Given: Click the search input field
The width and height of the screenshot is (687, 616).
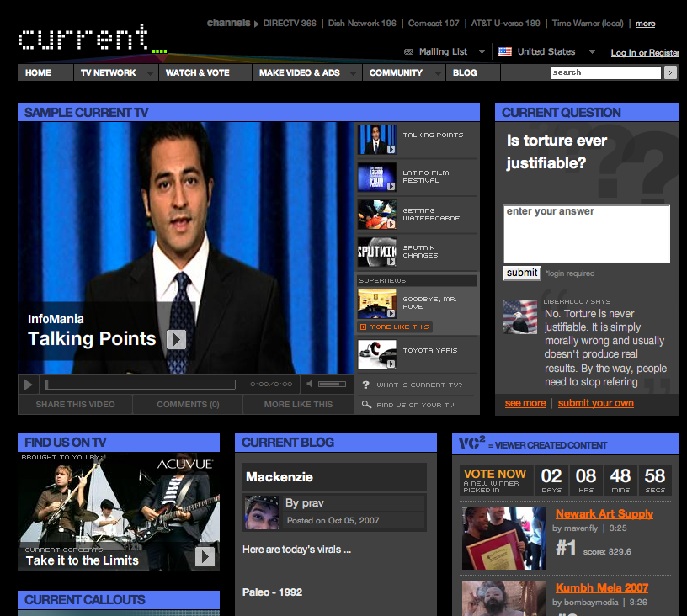Looking at the screenshot, I should [x=606, y=72].
